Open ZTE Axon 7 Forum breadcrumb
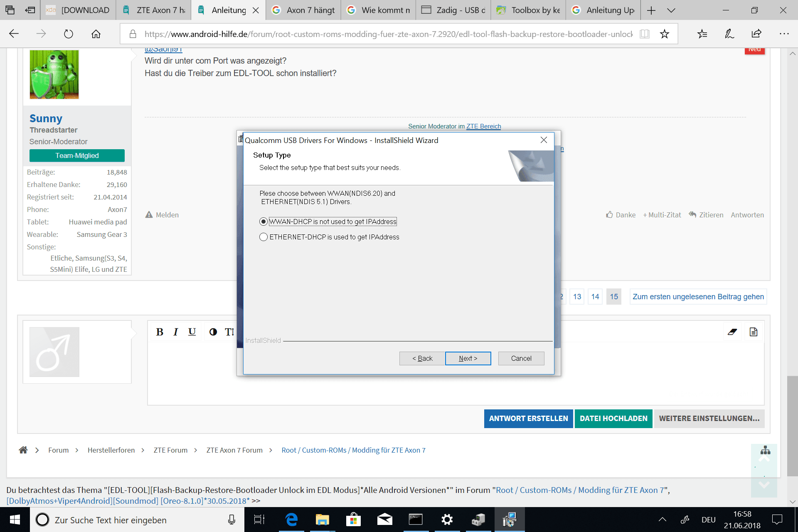The height and width of the screenshot is (532, 798). 234,450
